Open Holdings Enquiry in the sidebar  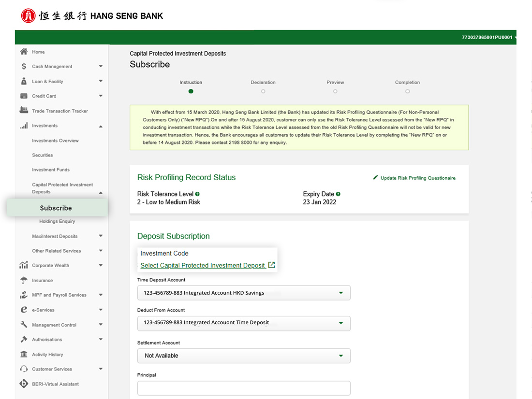tap(57, 221)
